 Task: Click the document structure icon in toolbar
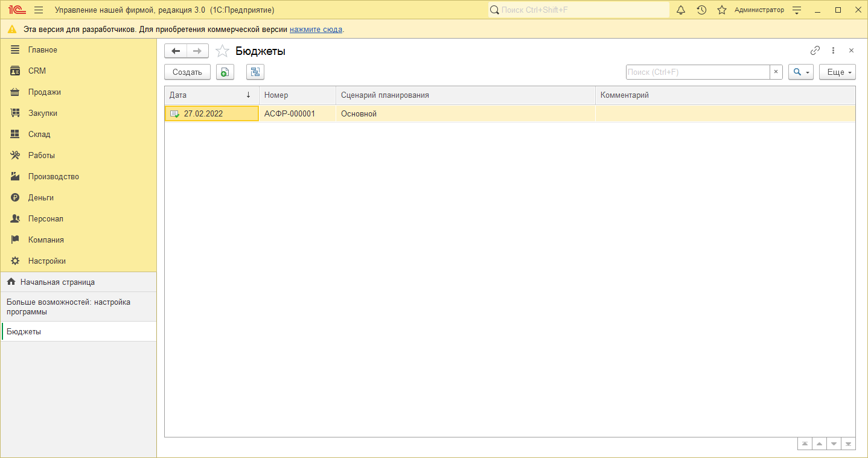click(255, 72)
